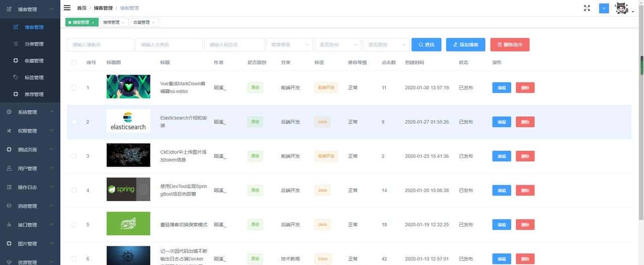Check the row 4 checkbox for DevTool
The height and width of the screenshot is (265, 644).
74,190
